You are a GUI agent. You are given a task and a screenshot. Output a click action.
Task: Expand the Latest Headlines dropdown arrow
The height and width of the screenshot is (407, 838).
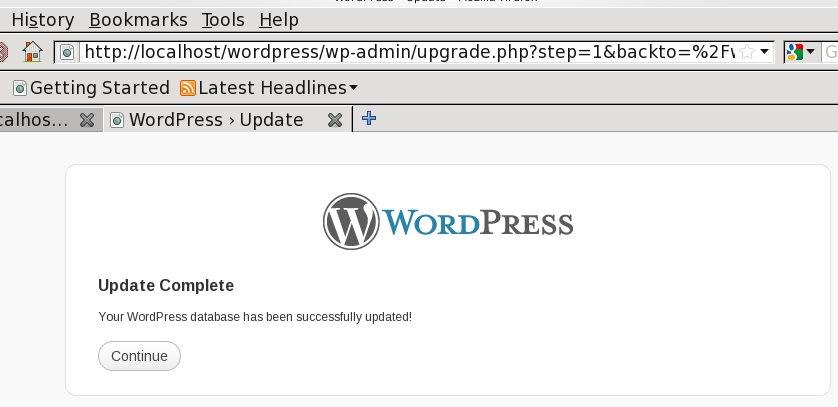coord(354,88)
